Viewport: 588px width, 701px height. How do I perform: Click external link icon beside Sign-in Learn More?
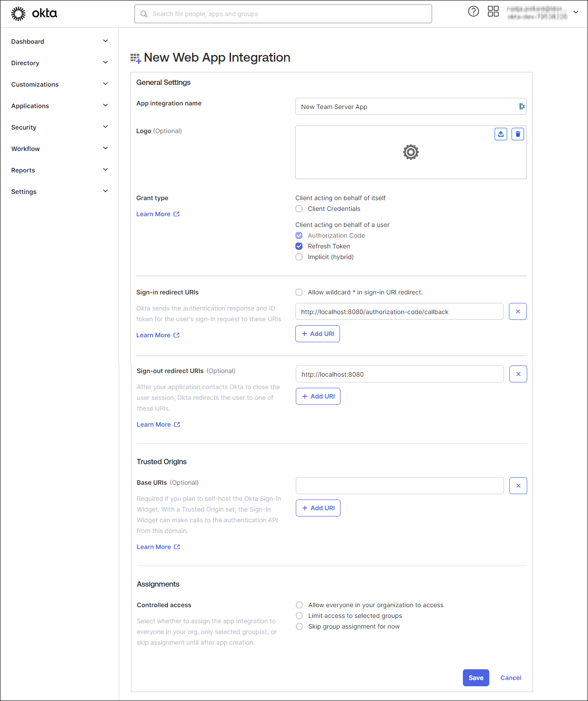pos(176,335)
